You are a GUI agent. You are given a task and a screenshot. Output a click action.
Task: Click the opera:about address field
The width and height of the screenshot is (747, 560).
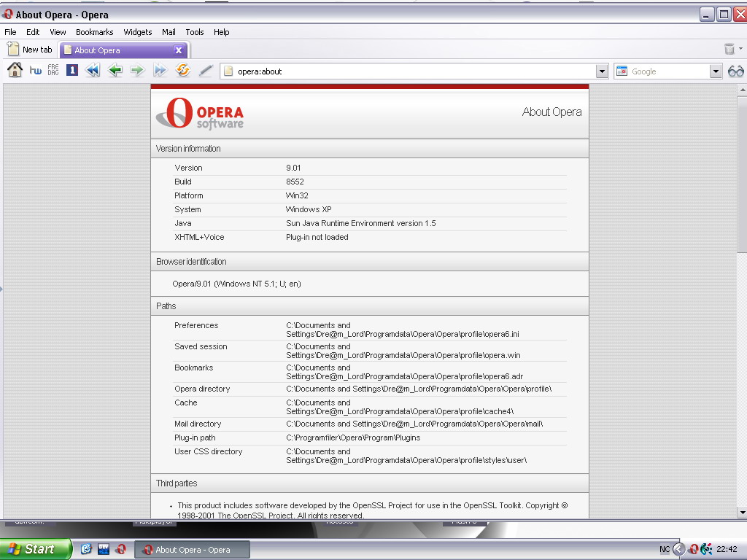coord(414,71)
